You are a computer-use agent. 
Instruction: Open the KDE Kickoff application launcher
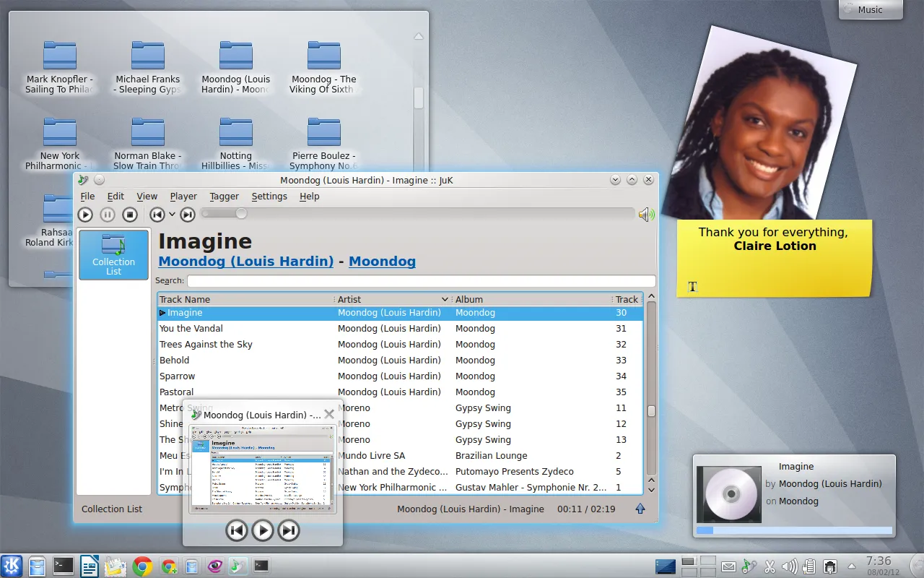[x=12, y=566]
